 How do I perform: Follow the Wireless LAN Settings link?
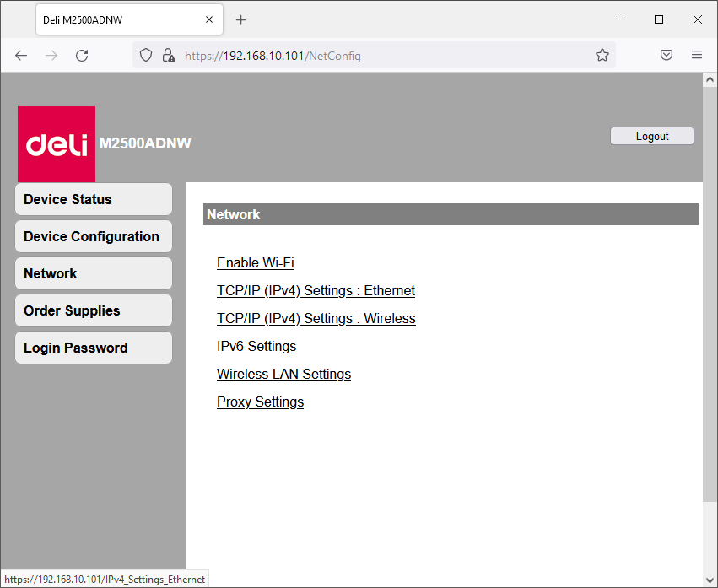[x=283, y=375]
